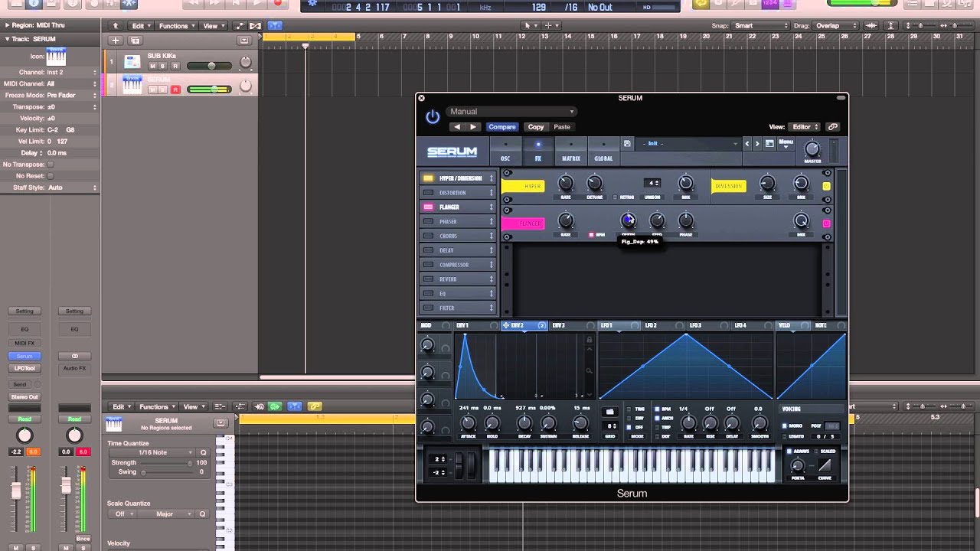This screenshot has height=551, width=980.
Task: Switch to the OSC tab in Serum
Action: (505, 151)
